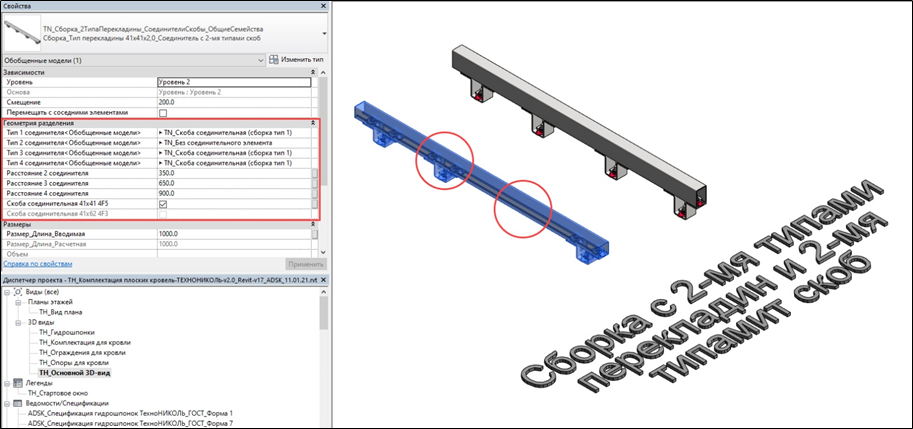Screen dimensions: 913x429
Task: Click the Ведомости/Спецификации schedules icon
Action: click(17, 403)
